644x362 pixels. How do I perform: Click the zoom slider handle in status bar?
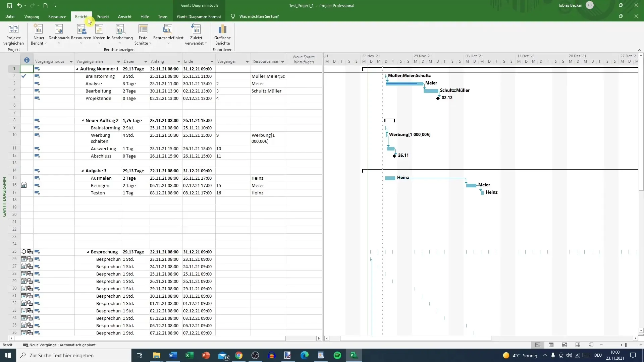(626, 345)
